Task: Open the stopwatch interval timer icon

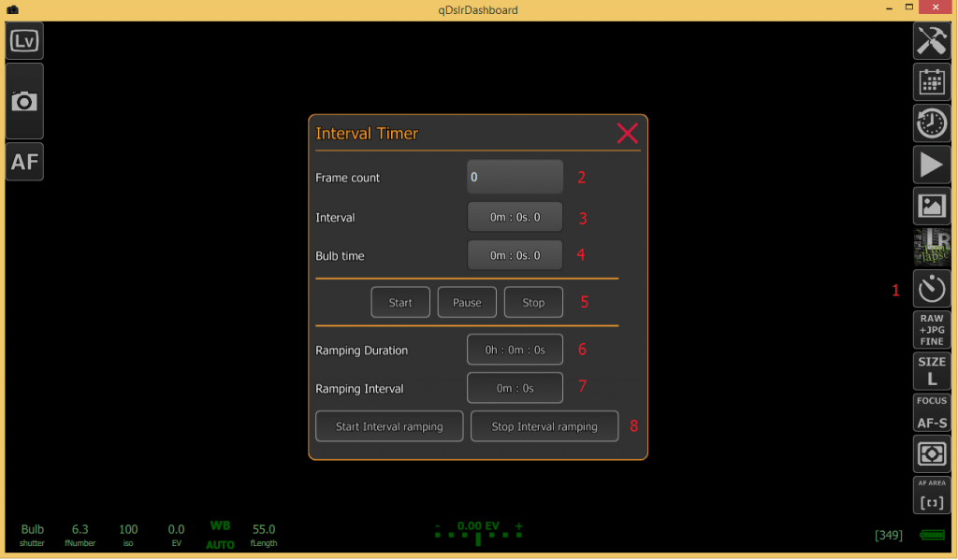Action: pyautogui.click(x=931, y=288)
